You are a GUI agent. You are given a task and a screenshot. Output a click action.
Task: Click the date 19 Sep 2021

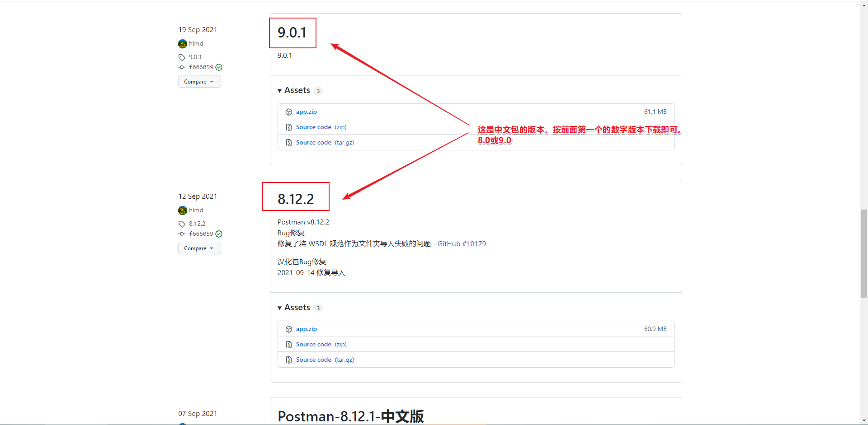[198, 30]
